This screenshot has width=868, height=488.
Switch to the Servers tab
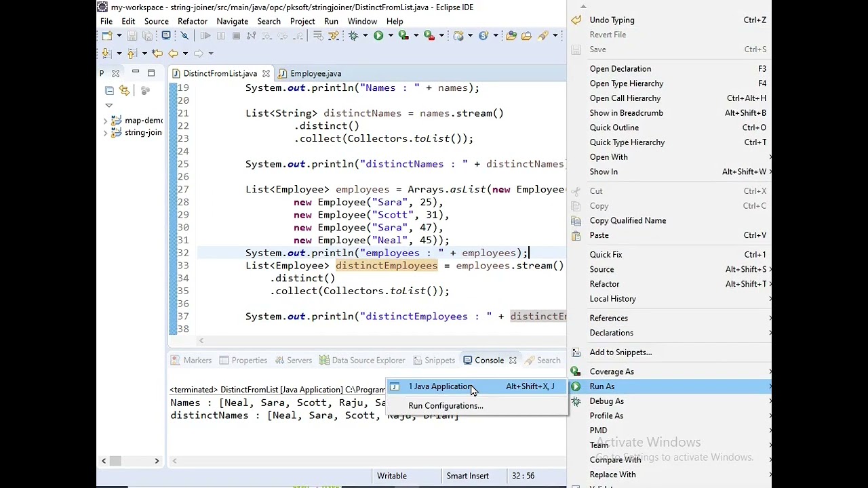pos(292,361)
